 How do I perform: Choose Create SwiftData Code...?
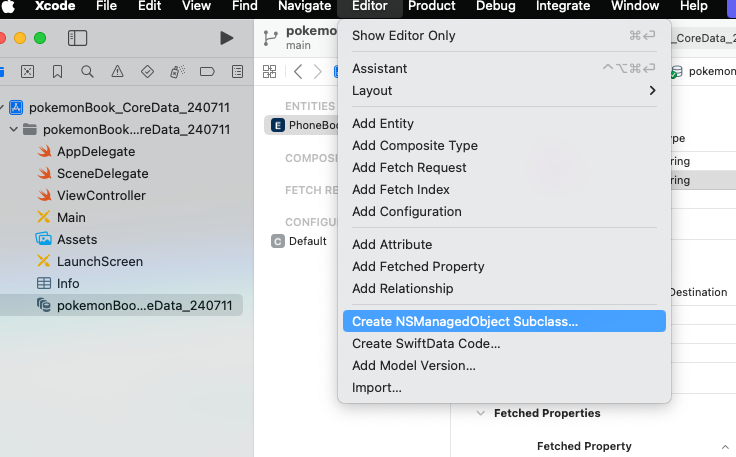pos(504,343)
